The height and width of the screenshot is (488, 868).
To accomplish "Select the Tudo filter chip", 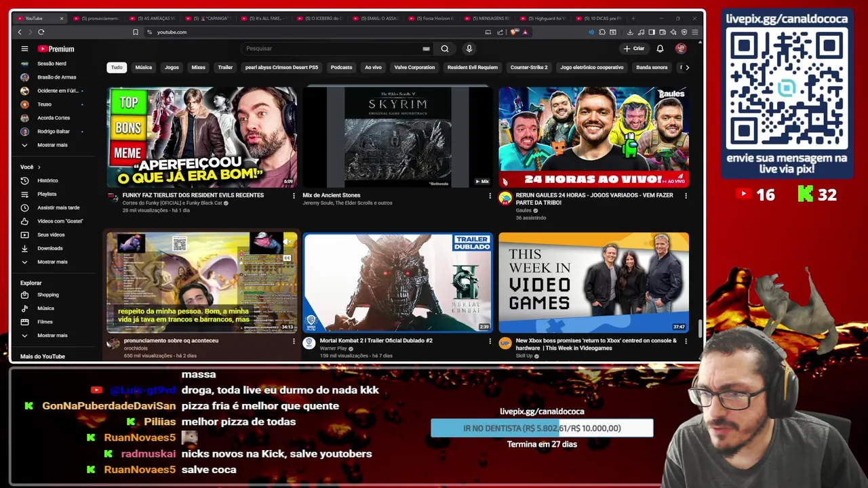I will (x=117, y=67).
